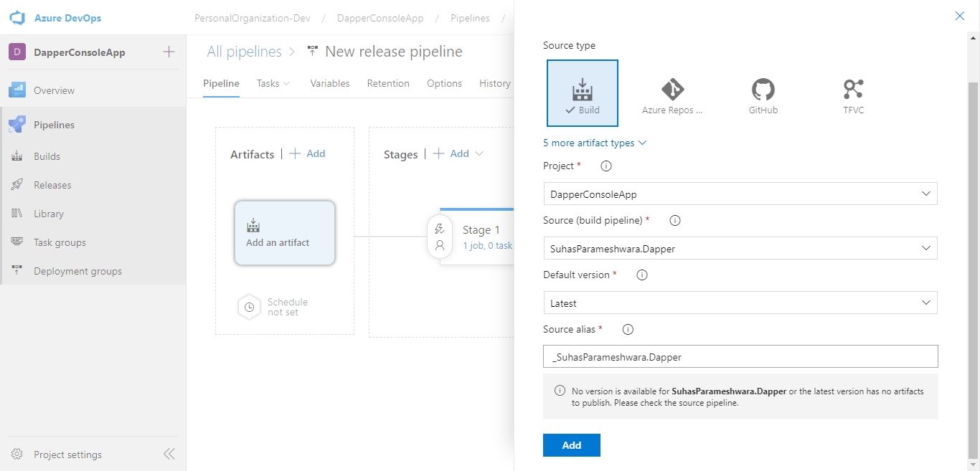Click the plus icon beside DapperConsoleApp
Viewport: 980px width, 471px height.
pos(169,52)
